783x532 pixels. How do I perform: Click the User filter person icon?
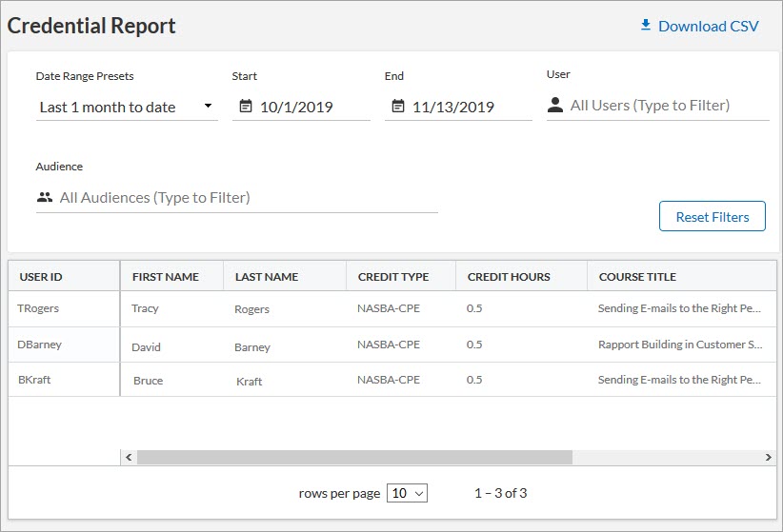click(555, 106)
